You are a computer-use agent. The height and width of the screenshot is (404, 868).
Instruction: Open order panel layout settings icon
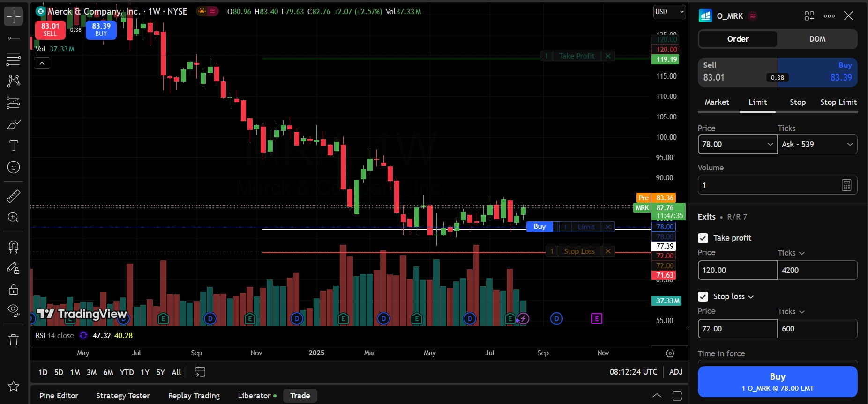(809, 16)
